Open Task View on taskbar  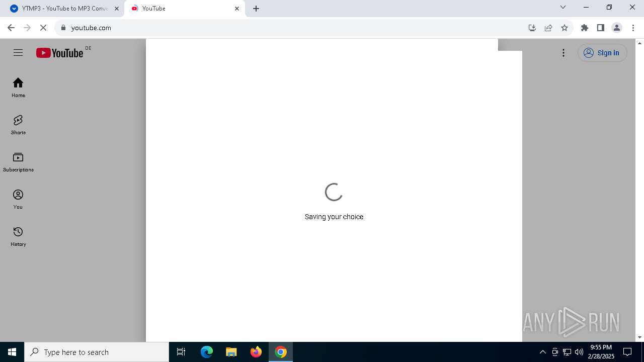(181, 352)
